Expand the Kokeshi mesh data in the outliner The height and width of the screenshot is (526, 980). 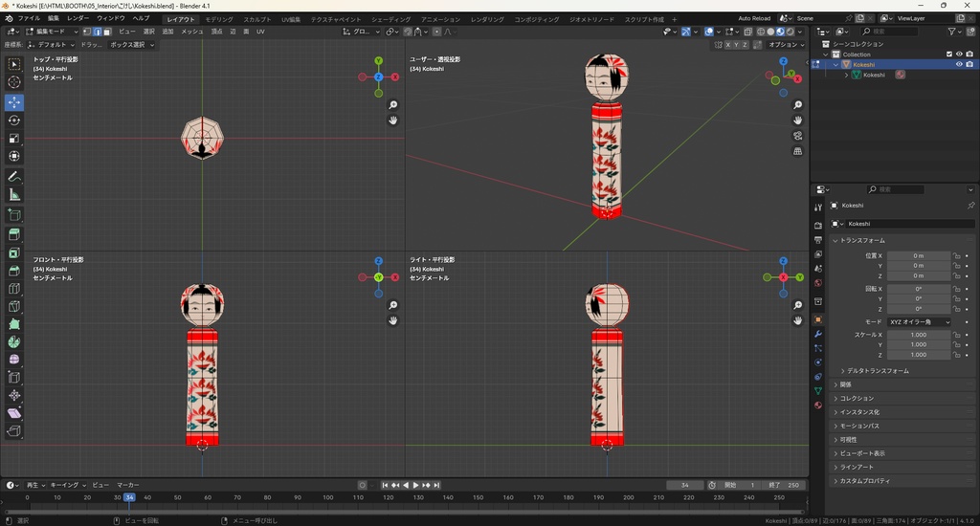tap(846, 75)
